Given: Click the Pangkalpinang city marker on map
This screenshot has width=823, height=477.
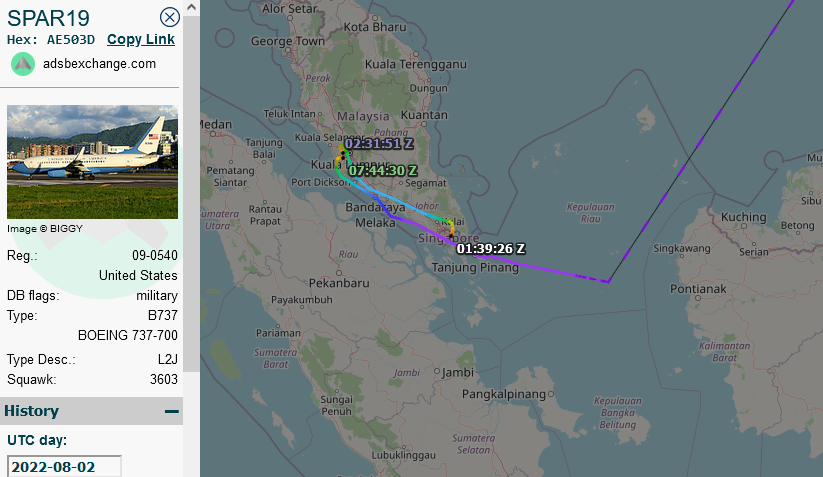Looking at the screenshot, I should coord(551,394).
